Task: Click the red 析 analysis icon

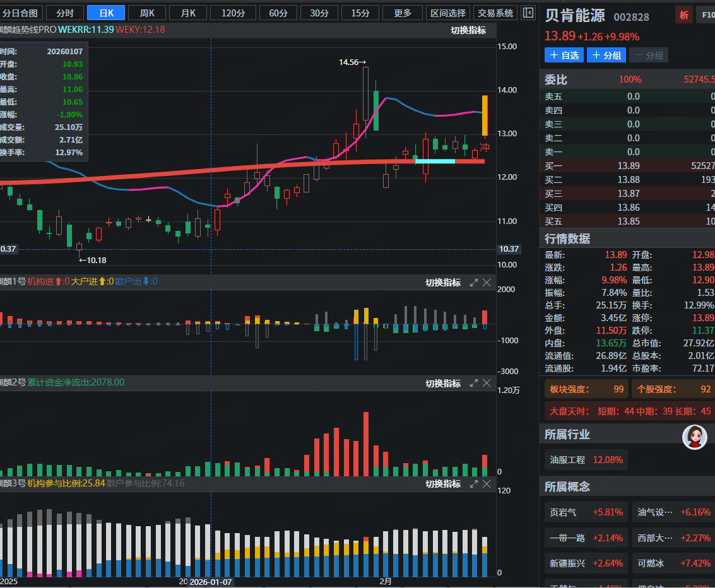Action: pos(683,16)
